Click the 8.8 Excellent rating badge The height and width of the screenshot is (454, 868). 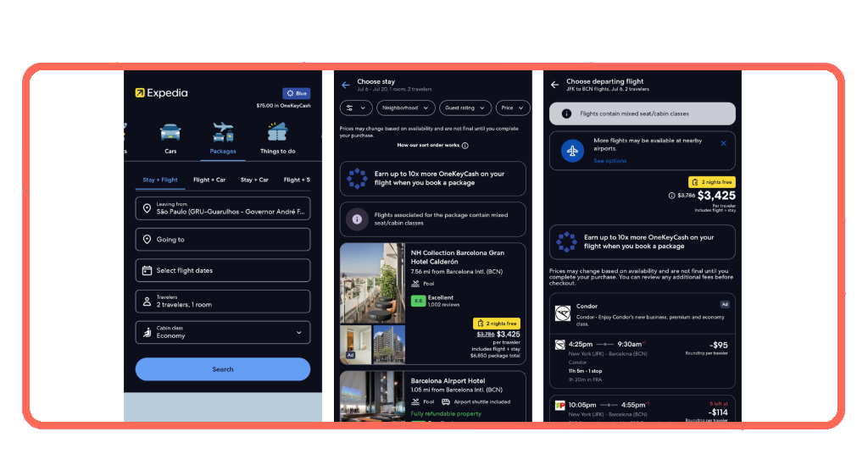pos(418,301)
